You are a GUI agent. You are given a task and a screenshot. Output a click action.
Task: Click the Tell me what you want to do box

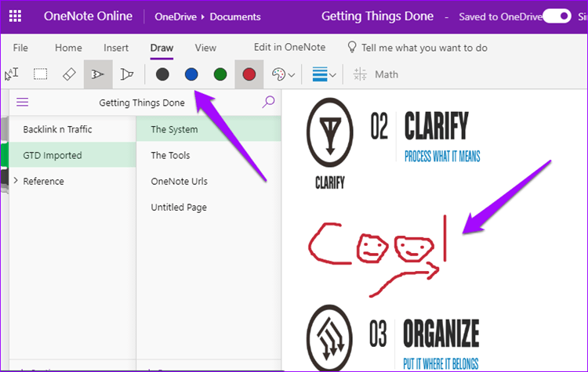(424, 48)
